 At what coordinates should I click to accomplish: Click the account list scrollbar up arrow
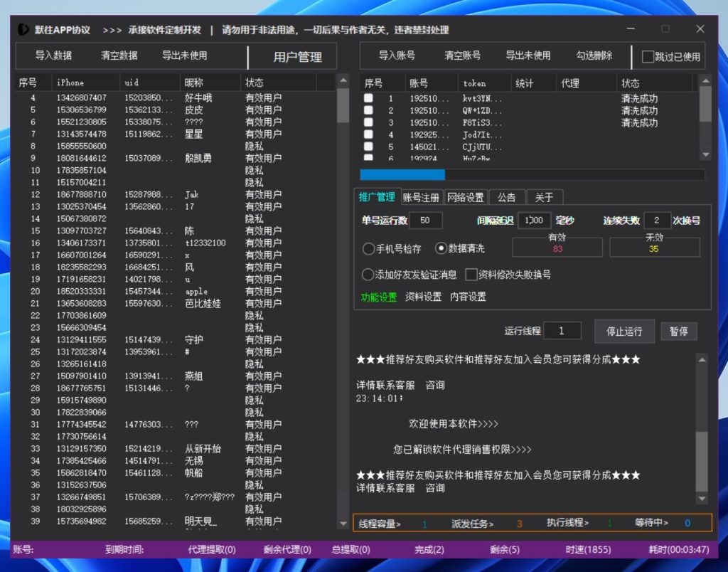click(x=705, y=82)
